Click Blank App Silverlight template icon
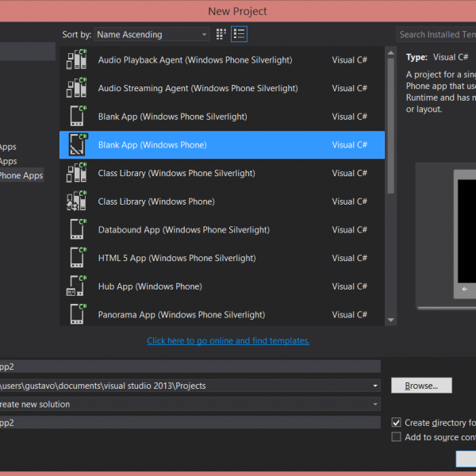Screen dimensions: 476x476 (x=78, y=117)
